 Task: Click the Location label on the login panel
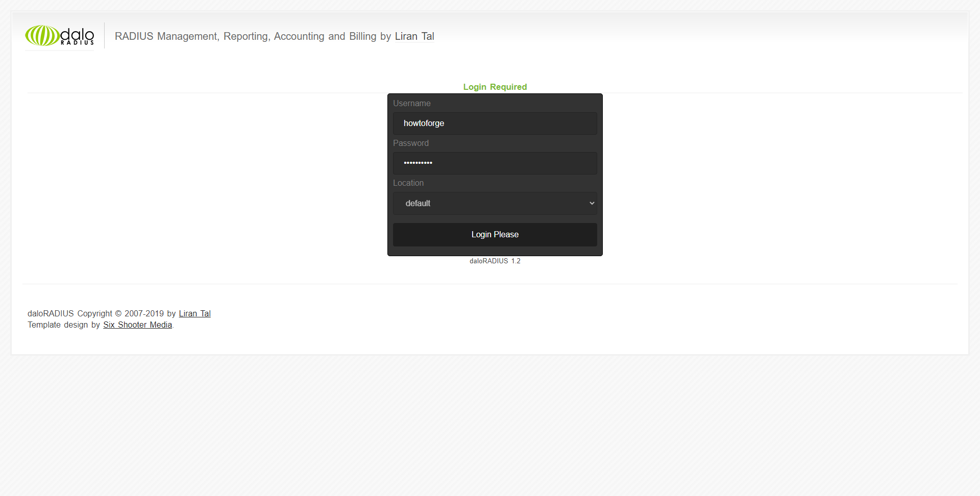point(408,183)
